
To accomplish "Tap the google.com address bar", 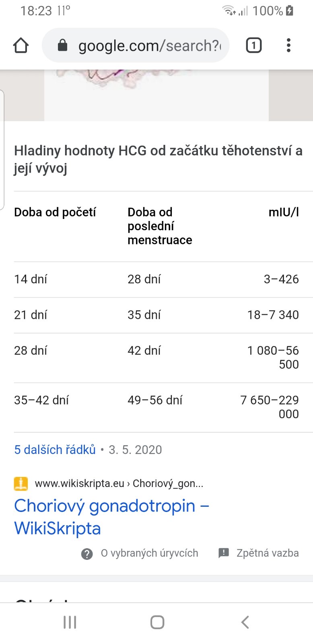I will [149, 45].
